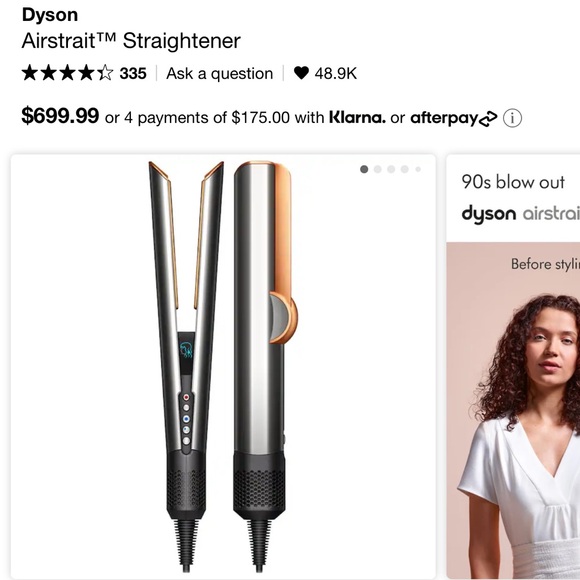The width and height of the screenshot is (580, 580).
Task: Open the 90s blow out card
Action: click(513, 366)
